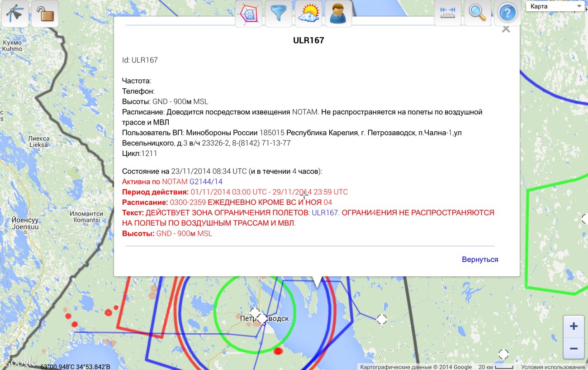Open help with the question mark icon

(507, 13)
